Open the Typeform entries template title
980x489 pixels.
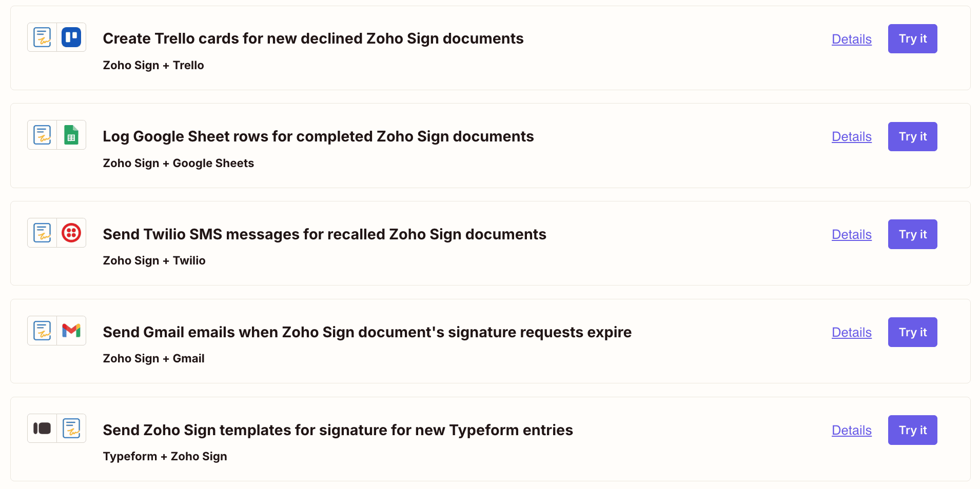tap(338, 431)
